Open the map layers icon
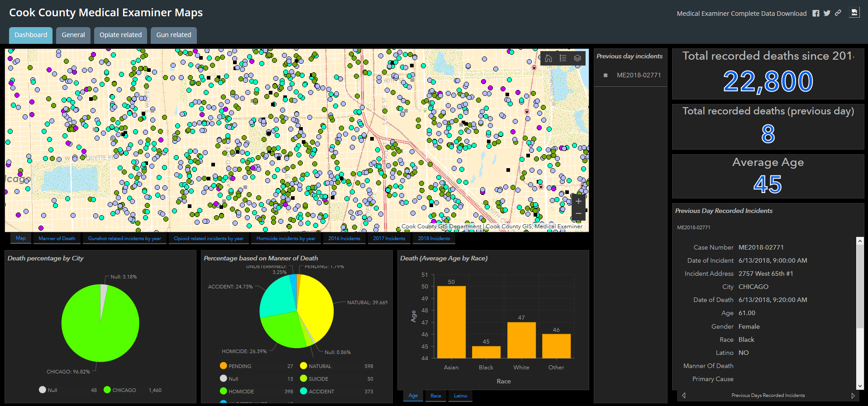This screenshot has width=868, height=406. point(577,58)
